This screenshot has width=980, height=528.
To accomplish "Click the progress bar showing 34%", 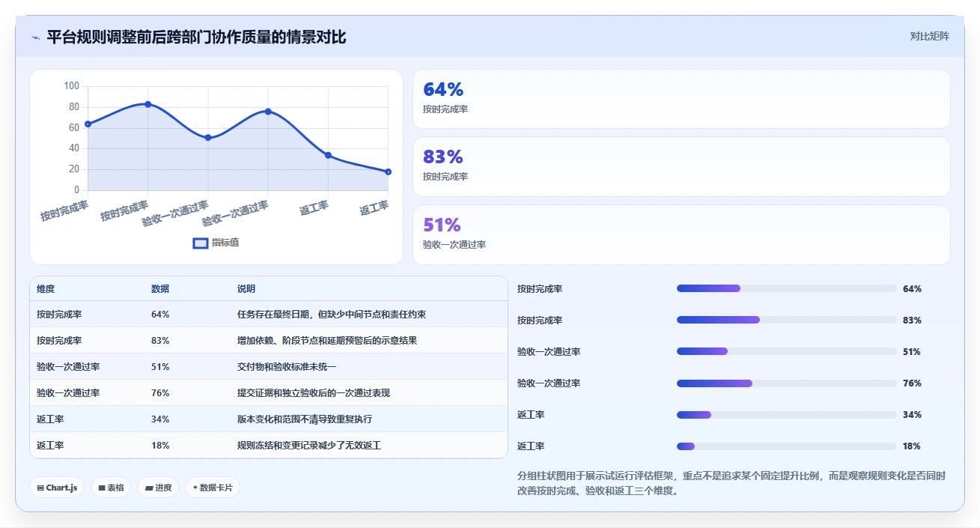I will point(786,414).
